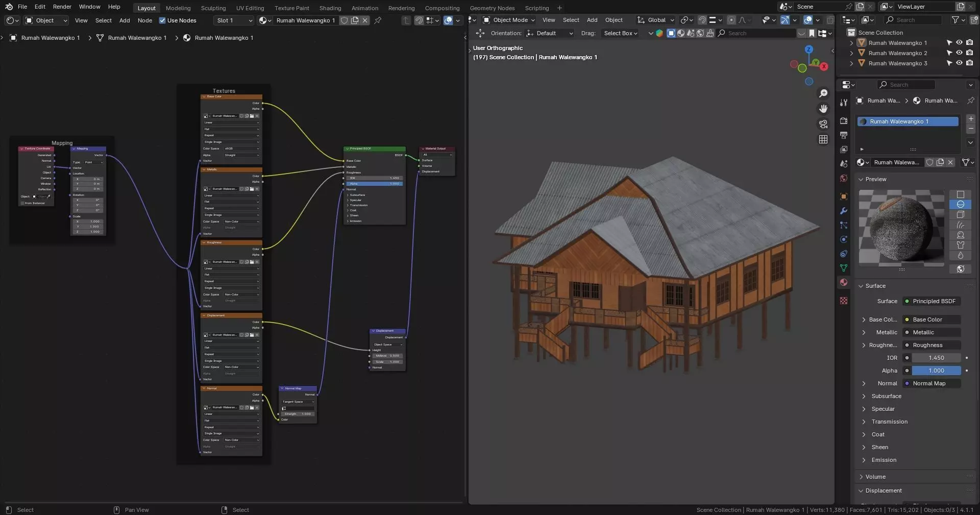980x515 pixels.
Task: Pin the properties editor context
Action: point(971,101)
